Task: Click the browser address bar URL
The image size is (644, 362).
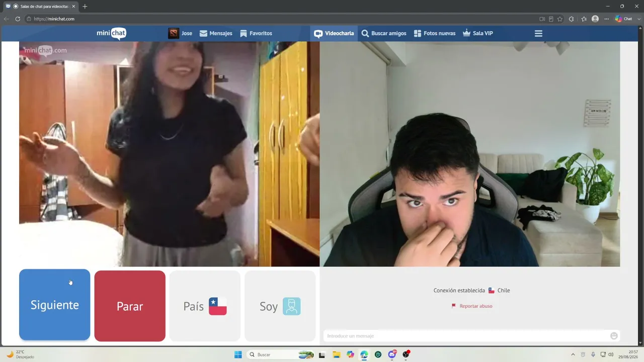Action: pos(54,19)
